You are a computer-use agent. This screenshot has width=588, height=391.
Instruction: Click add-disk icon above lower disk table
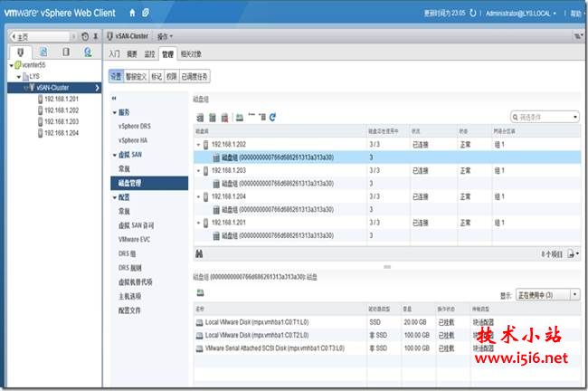click(x=201, y=292)
